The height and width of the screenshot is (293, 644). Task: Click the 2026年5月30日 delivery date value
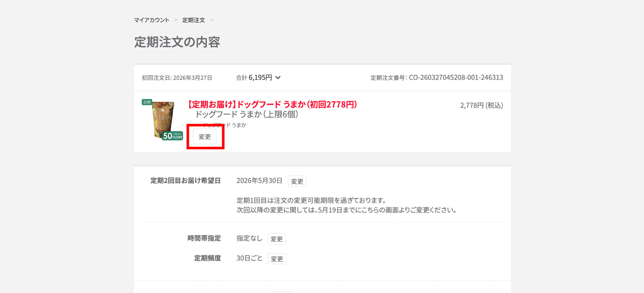coord(259,181)
